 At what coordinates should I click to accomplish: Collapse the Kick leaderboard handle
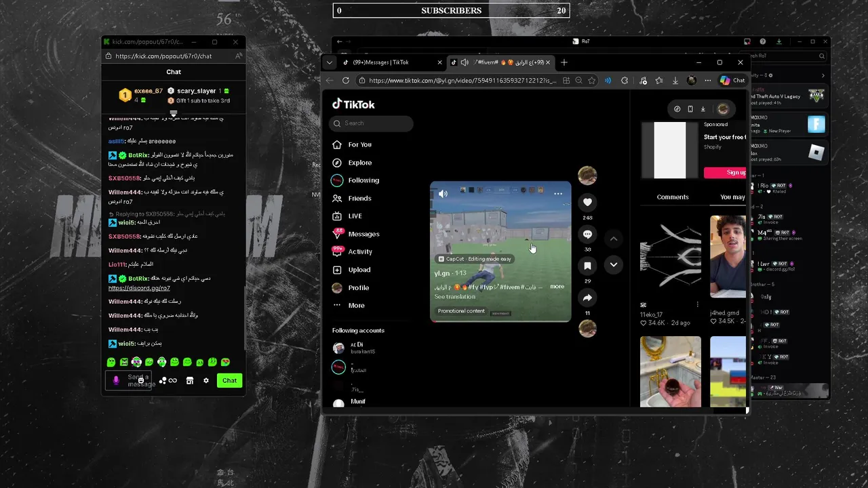174,113
